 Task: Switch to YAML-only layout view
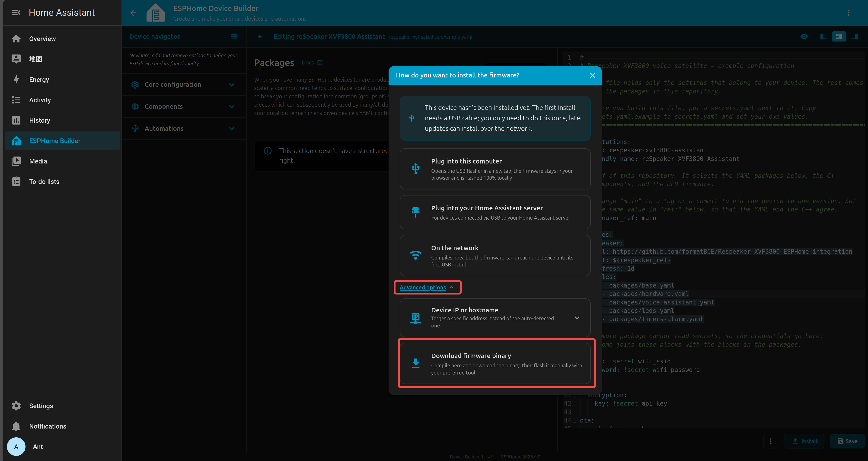click(854, 36)
